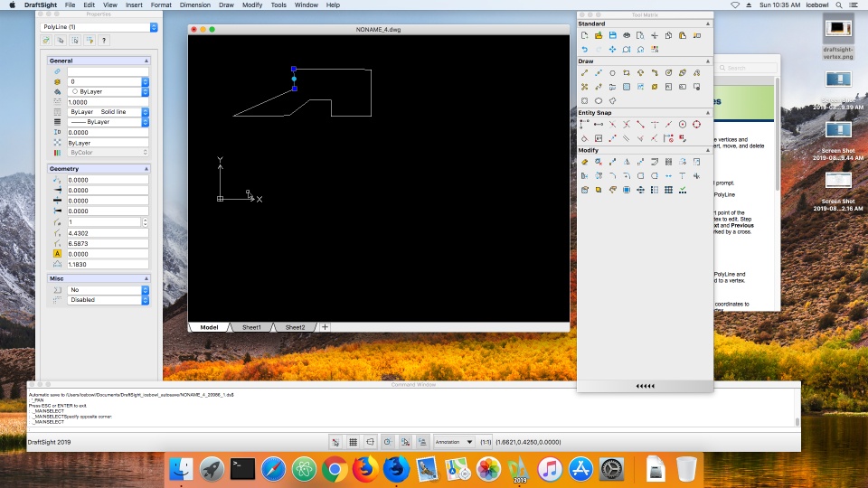
Task: Open the Insert menu
Action: [134, 5]
